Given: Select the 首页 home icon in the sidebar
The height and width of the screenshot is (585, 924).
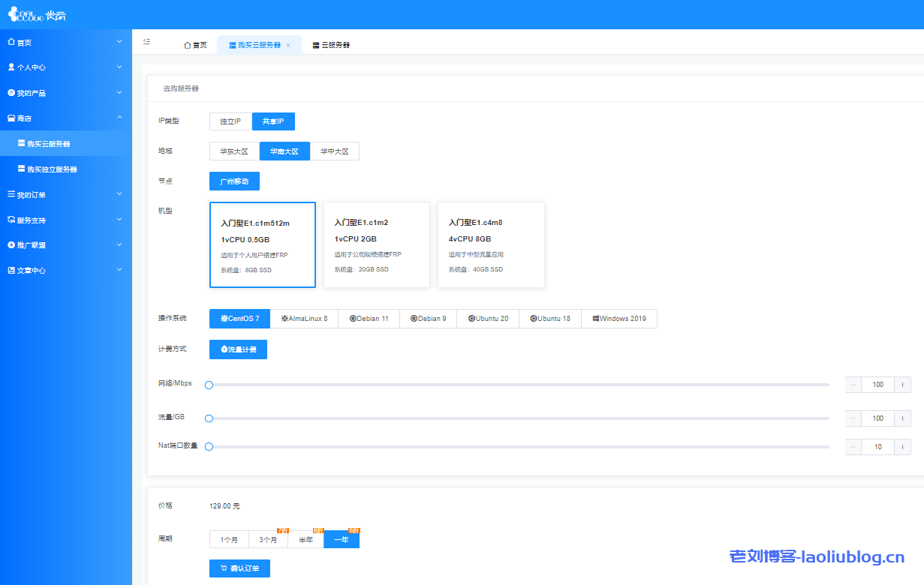Looking at the screenshot, I should [10, 41].
